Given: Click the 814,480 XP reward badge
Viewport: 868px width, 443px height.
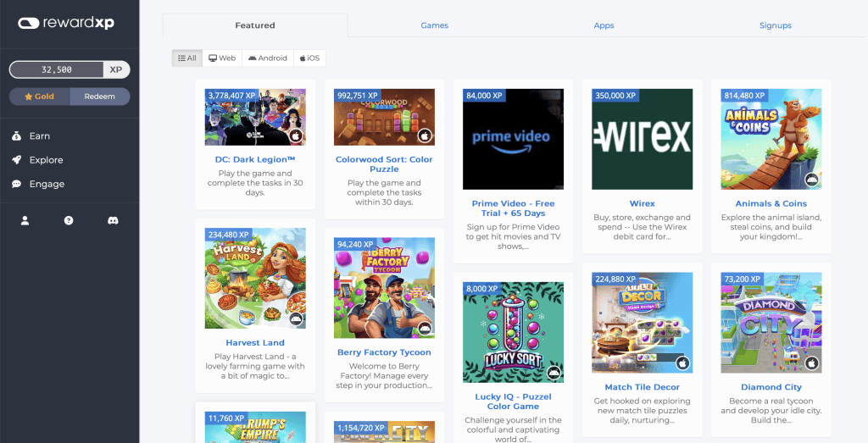Looking at the screenshot, I should [744, 95].
